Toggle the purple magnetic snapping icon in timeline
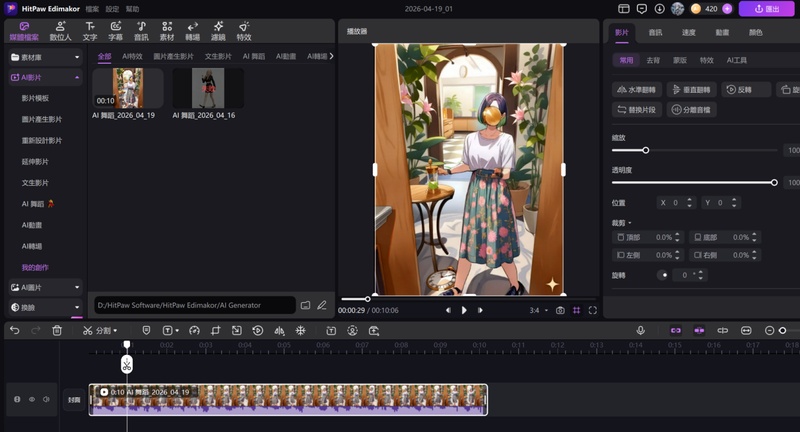Screen dimensions: 800x432 pyautogui.click(x=699, y=331)
